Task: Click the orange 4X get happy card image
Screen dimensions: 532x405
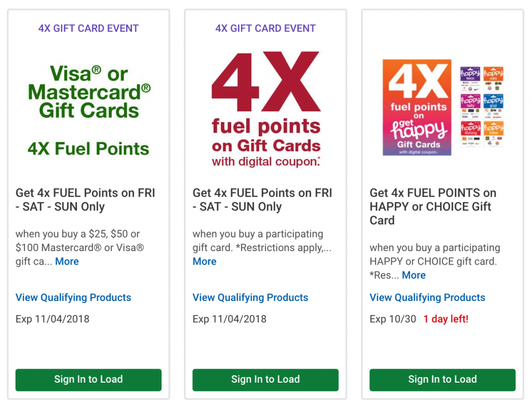Action: point(417,107)
